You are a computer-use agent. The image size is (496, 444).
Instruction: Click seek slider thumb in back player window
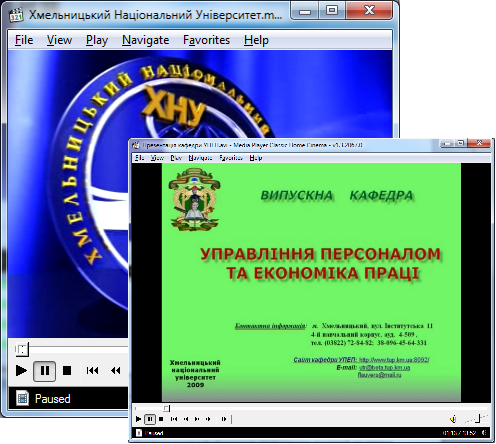coord(22,349)
